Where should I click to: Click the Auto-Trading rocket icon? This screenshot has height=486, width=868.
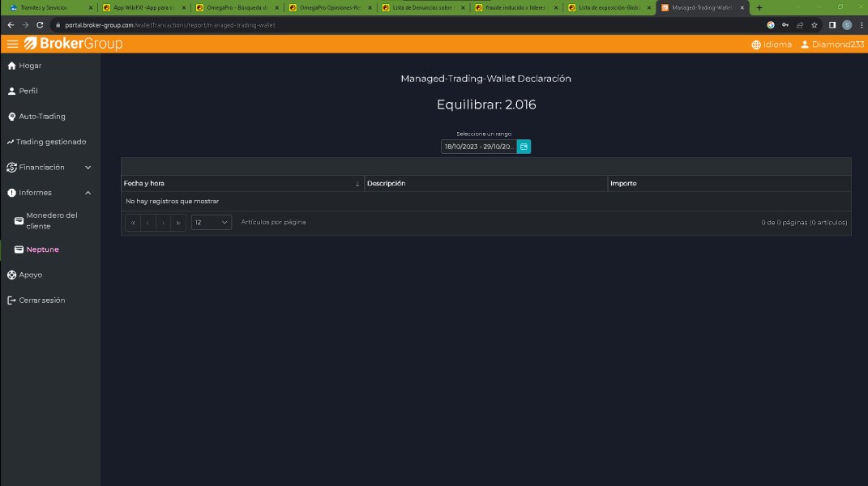point(11,117)
